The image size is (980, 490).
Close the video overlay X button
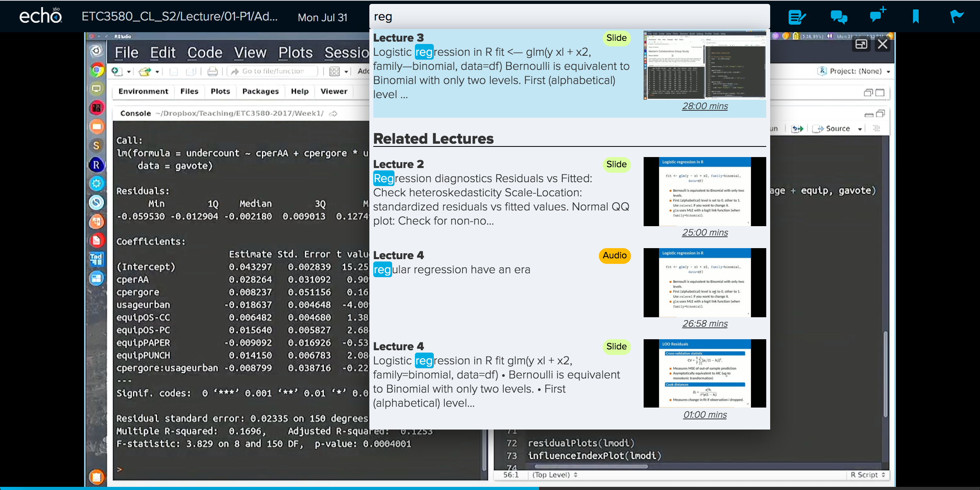click(x=883, y=44)
